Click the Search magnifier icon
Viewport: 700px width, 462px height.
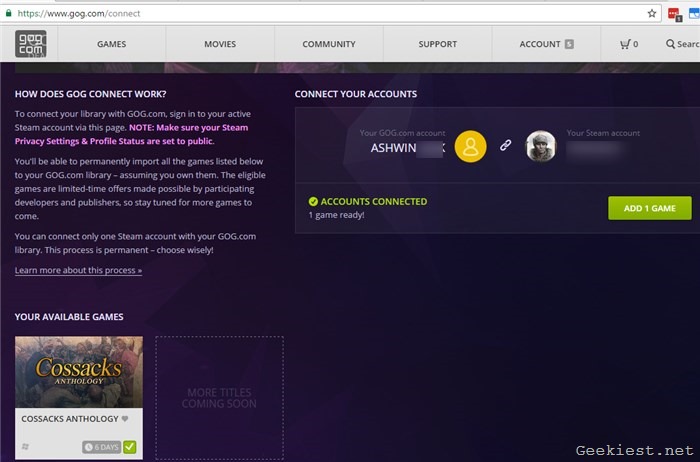pos(670,44)
